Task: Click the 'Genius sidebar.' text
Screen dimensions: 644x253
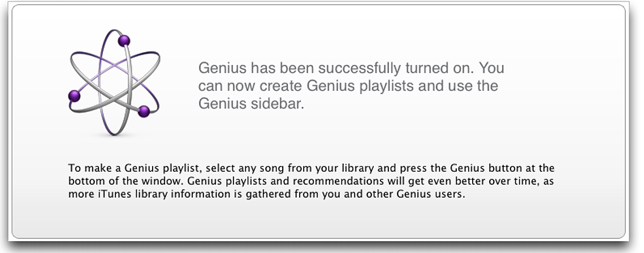Action: pos(252,104)
